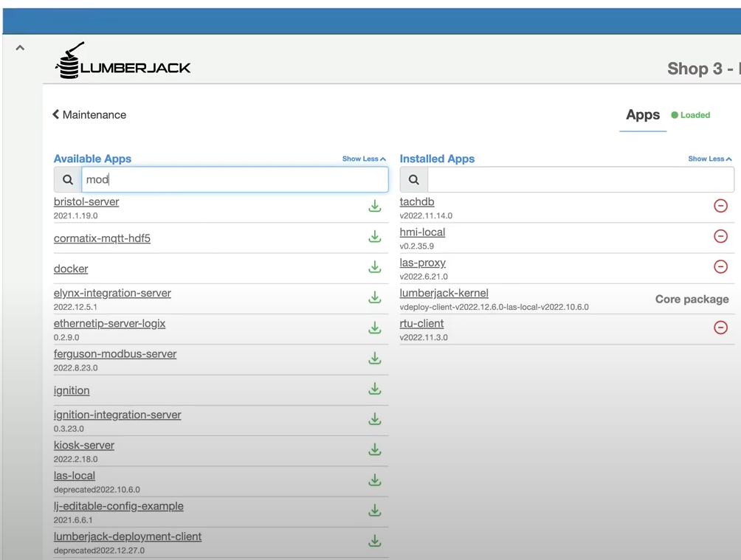
Task: Open ethernetip-server-logix link
Action: point(110,324)
